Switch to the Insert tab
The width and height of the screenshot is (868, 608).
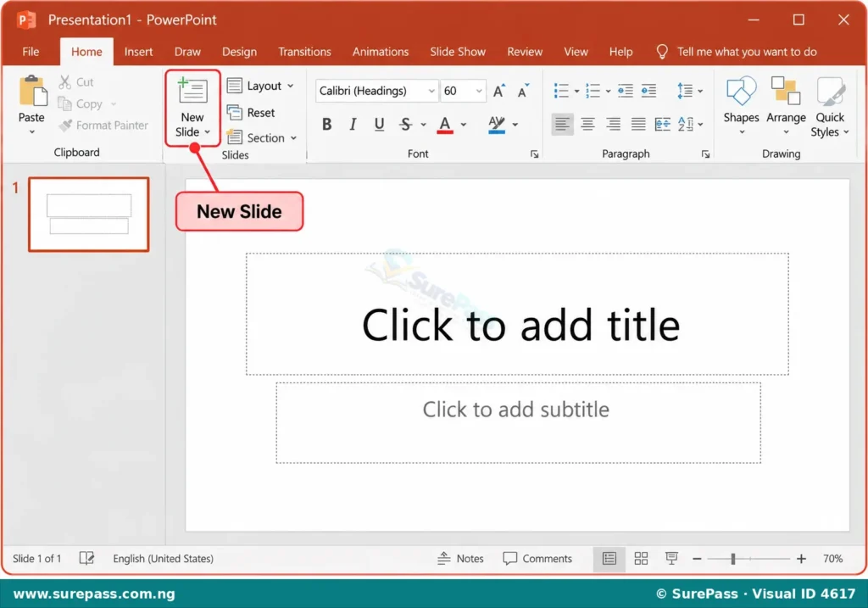[x=138, y=52]
